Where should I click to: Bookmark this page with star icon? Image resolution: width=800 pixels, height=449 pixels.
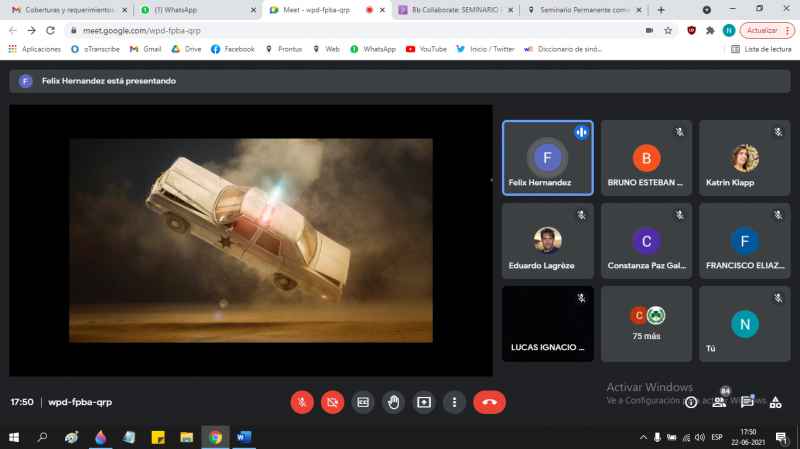tap(668, 31)
